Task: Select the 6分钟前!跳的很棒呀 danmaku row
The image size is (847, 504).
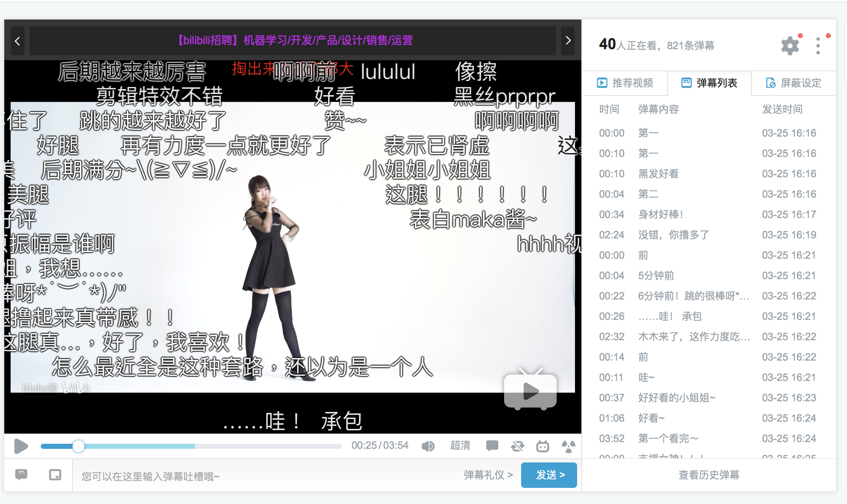Action: click(x=709, y=296)
